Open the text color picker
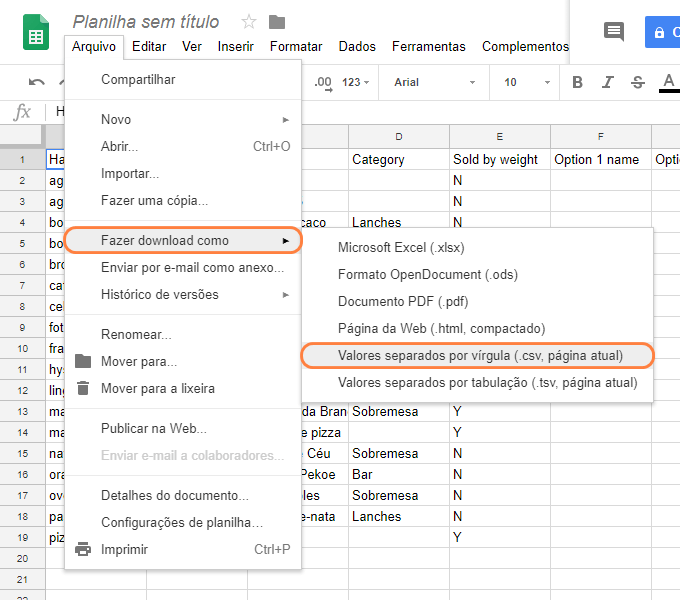This screenshot has height=600, width=680. click(668, 82)
